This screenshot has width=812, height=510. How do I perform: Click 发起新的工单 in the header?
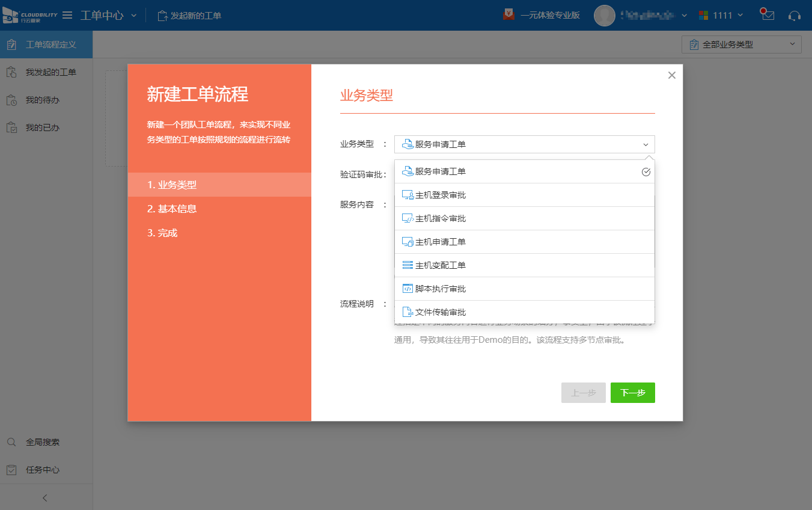click(189, 16)
